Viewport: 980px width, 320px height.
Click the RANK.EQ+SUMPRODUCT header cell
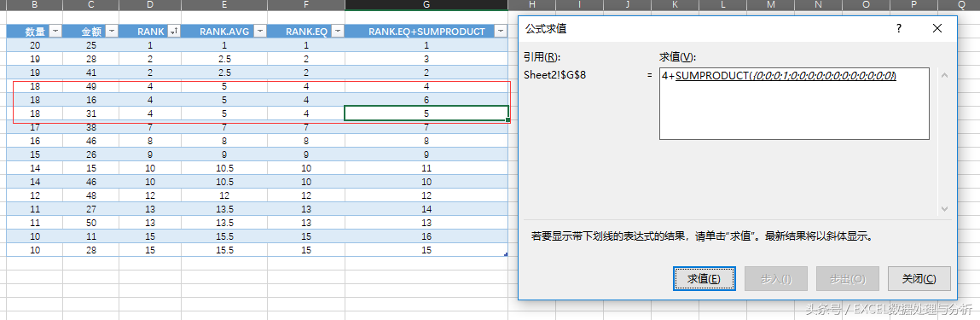426,32
